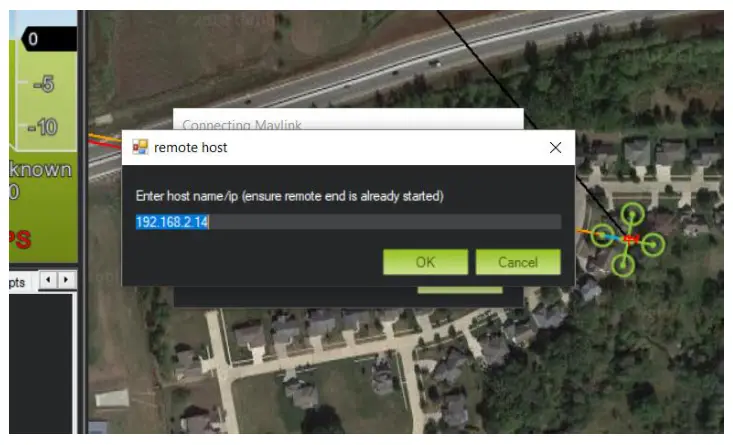The height and width of the screenshot is (445, 733).
Task: Click the vertical splitter beside the HUD
Action: pos(83,222)
